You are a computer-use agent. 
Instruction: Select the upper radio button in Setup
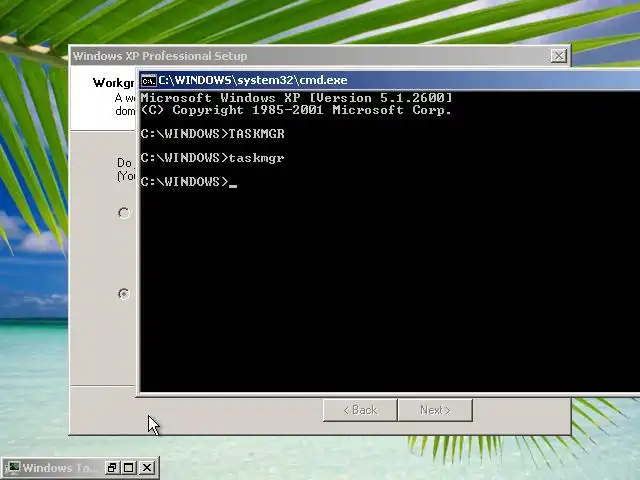pos(124,213)
